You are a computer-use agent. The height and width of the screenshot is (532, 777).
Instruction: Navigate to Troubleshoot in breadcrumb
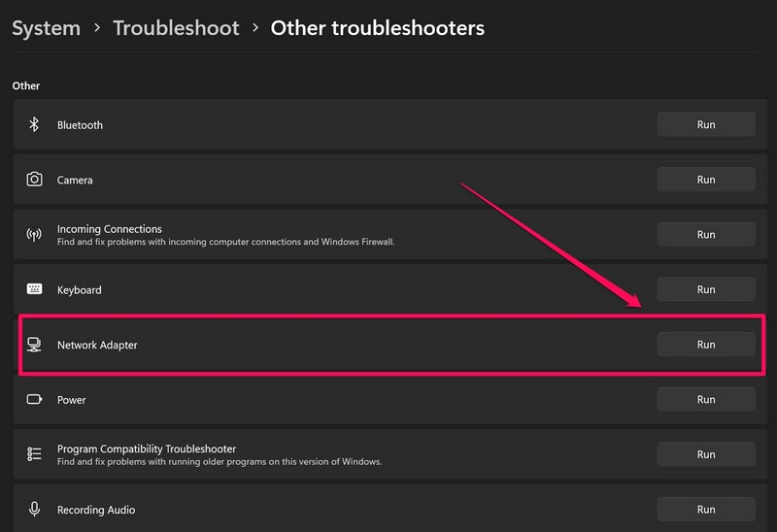[176, 27]
